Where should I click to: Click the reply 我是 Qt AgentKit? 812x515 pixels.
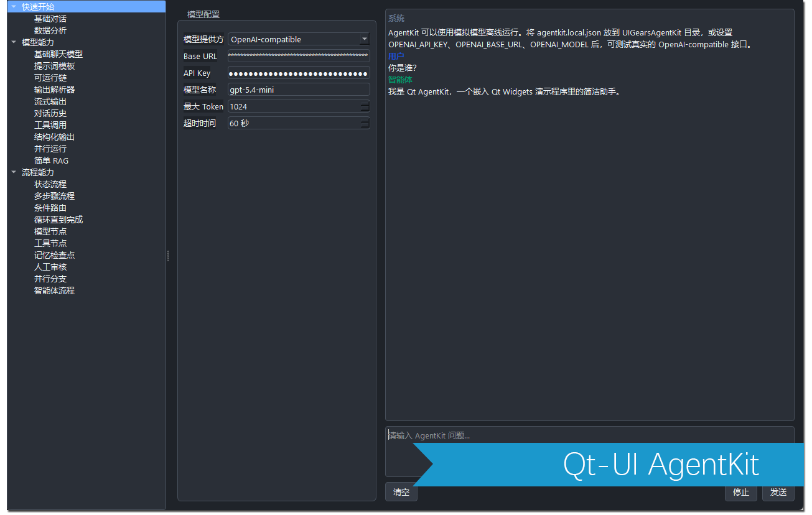(x=504, y=91)
